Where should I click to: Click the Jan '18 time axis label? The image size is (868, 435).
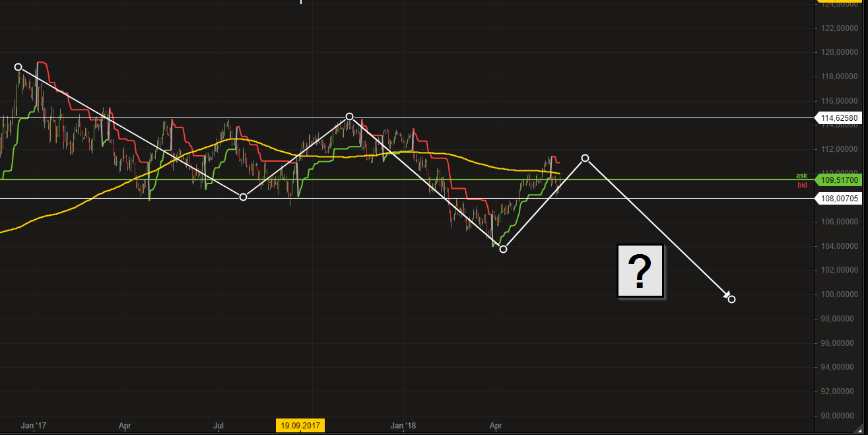403,425
